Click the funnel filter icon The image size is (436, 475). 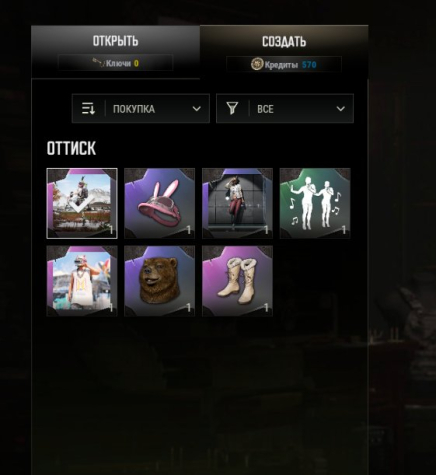point(232,109)
